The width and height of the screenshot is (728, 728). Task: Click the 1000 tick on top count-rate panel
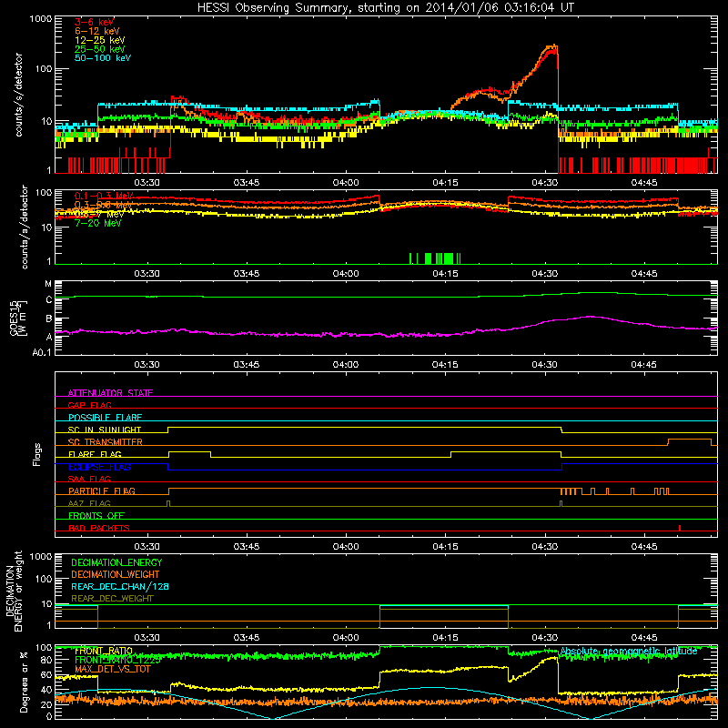(x=41, y=19)
